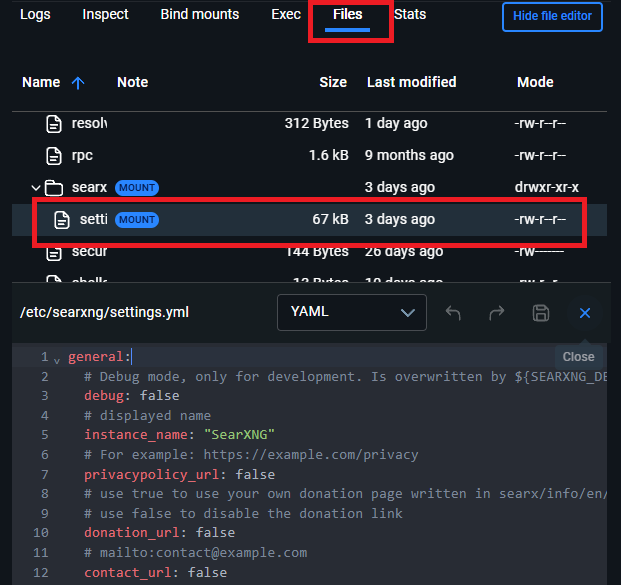Click the debug: false line

131,396
